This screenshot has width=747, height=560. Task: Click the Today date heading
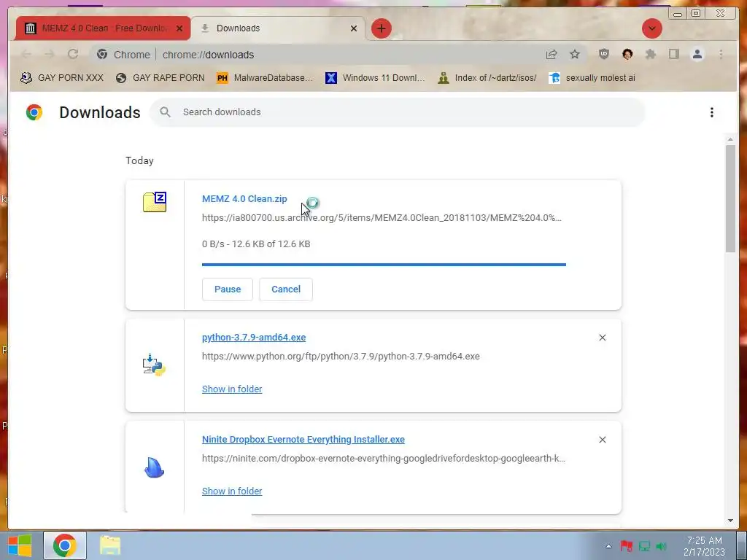[x=139, y=160]
